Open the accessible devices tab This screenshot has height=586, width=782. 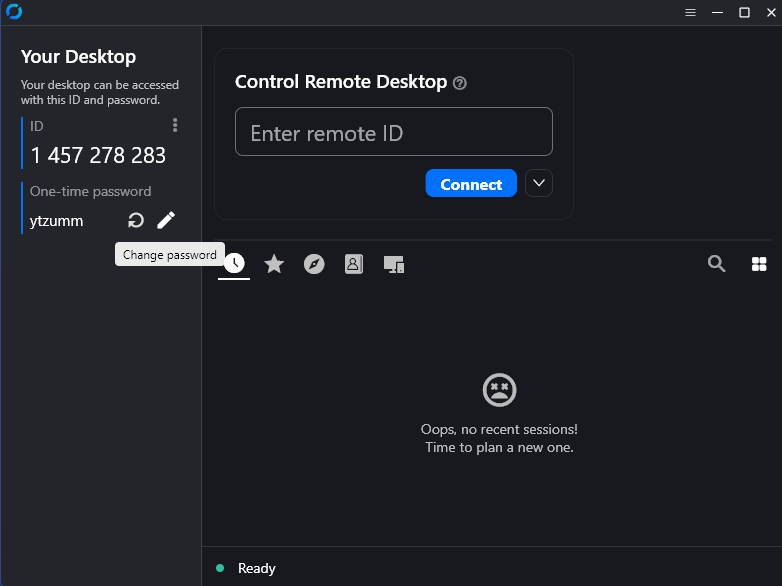[394, 264]
